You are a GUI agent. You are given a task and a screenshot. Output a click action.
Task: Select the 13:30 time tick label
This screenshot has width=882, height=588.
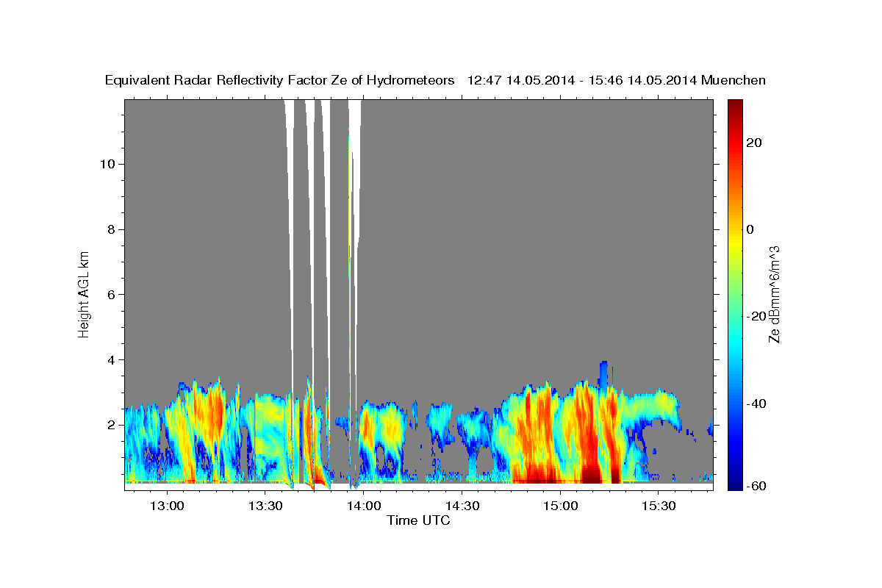pos(265,506)
